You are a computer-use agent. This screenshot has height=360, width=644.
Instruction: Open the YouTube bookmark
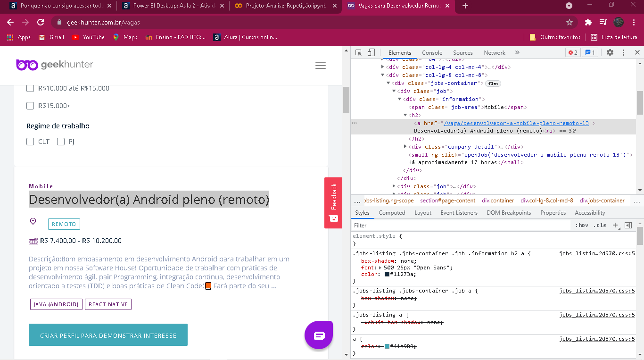[x=88, y=37]
